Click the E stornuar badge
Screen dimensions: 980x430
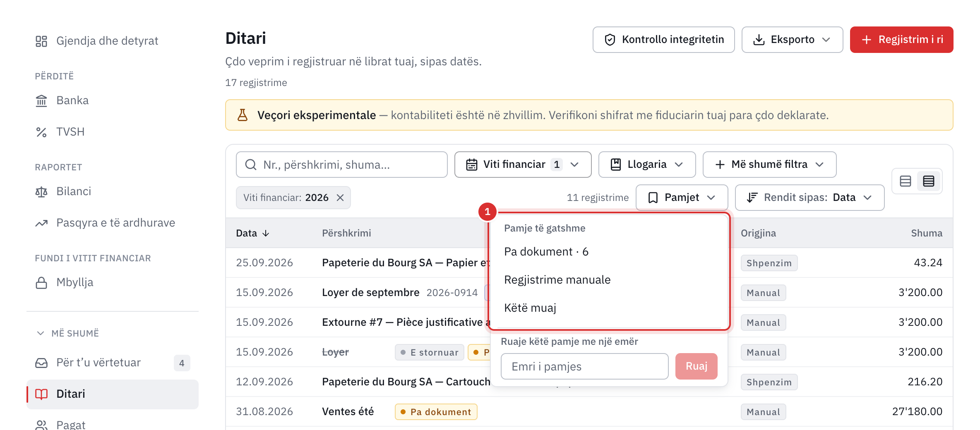(x=429, y=352)
